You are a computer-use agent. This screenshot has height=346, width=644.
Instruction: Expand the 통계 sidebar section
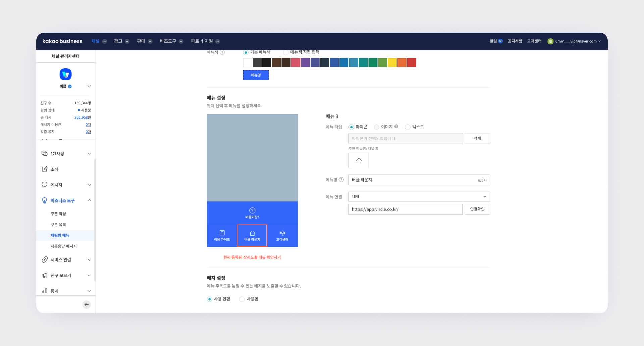pos(89,291)
